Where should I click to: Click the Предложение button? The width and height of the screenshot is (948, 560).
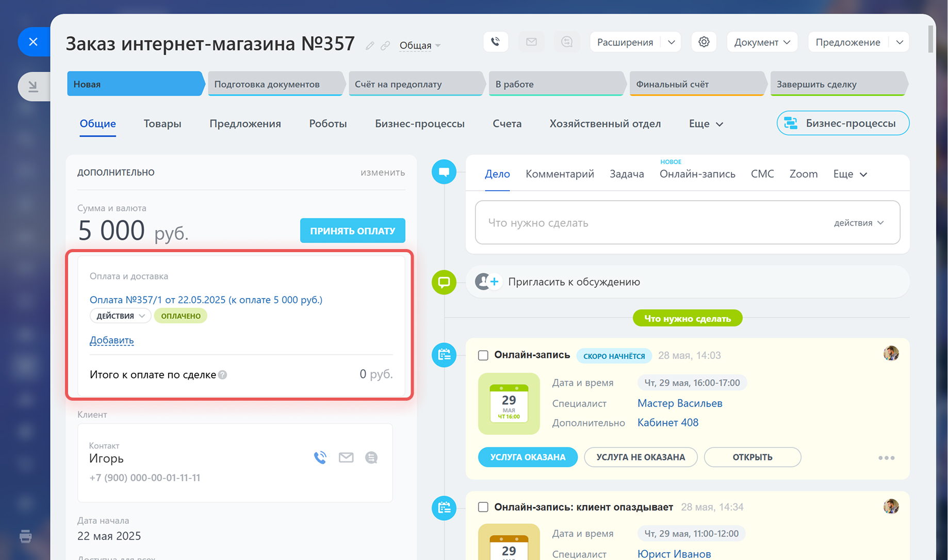coord(848,42)
